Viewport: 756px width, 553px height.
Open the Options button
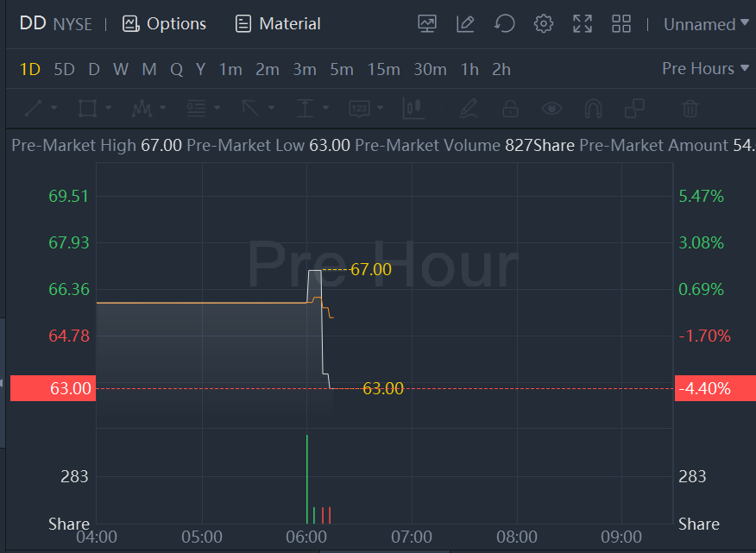click(165, 24)
